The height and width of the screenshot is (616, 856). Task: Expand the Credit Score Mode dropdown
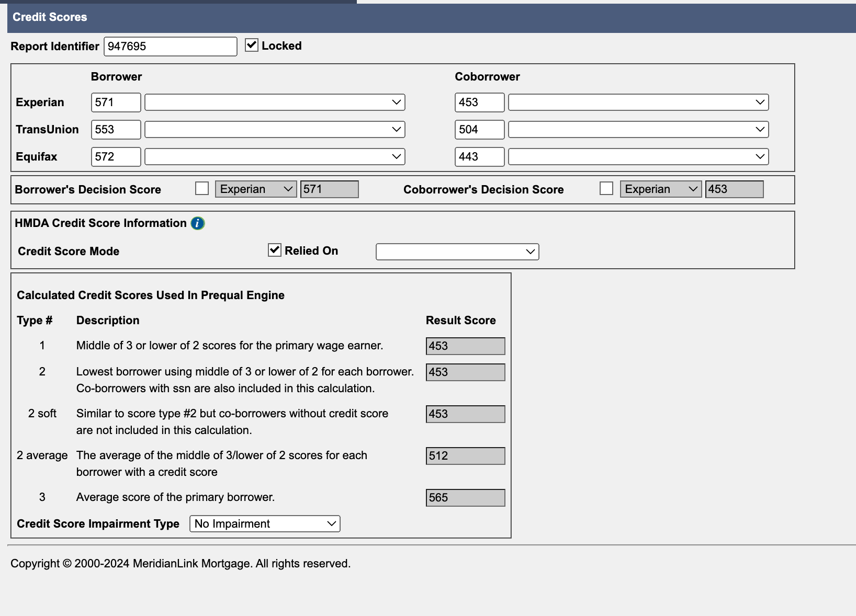(x=457, y=252)
